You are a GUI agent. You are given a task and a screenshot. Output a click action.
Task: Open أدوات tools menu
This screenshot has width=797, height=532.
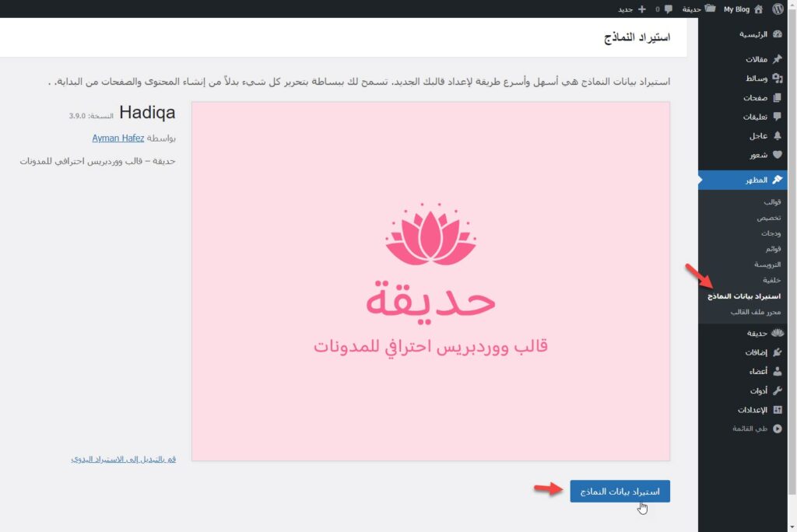tap(758, 390)
